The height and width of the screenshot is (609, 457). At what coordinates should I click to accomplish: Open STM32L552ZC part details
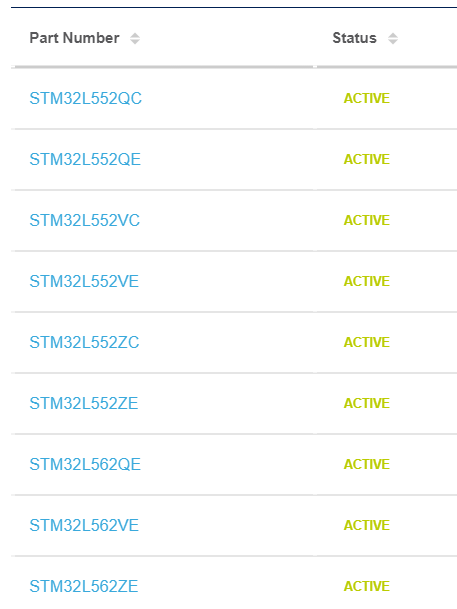coord(84,342)
